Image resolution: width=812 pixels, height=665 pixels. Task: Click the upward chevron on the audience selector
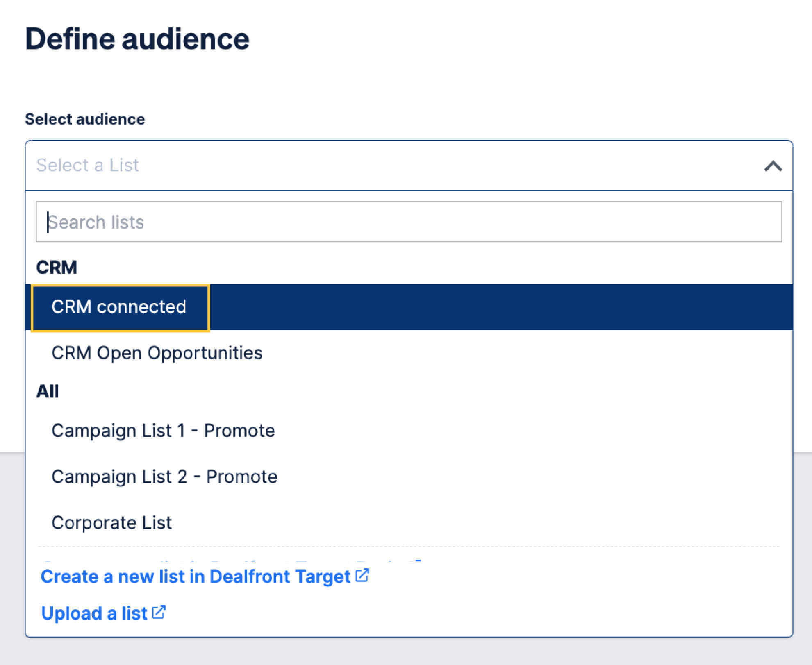click(772, 166)
